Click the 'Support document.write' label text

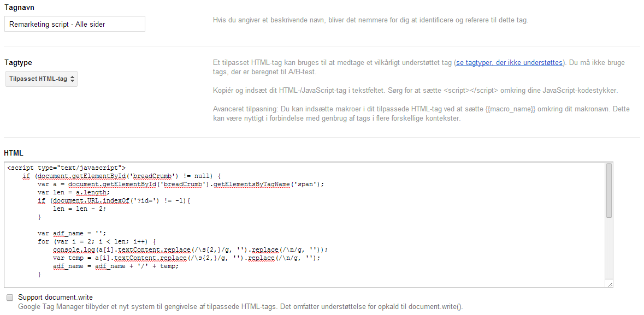pyautogui.click(x=55, y=298)
